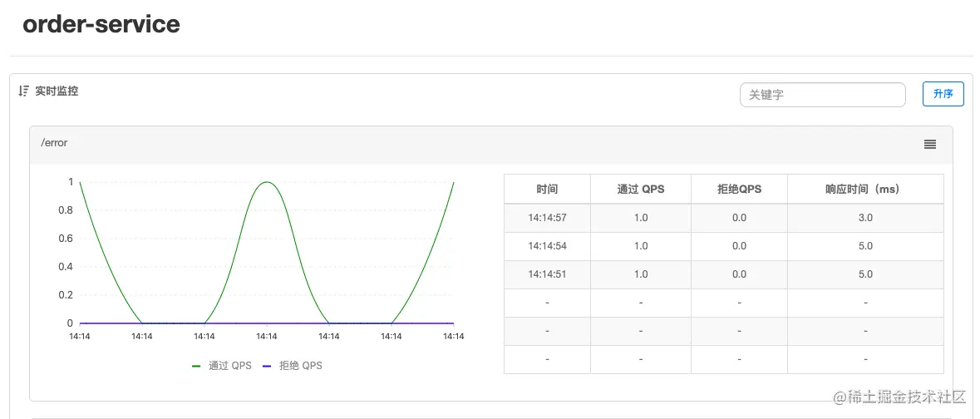Click response time 5.0 in 14:14:54 row
The width and height of the screenshot is (980, 419).
tap(865, 246)
